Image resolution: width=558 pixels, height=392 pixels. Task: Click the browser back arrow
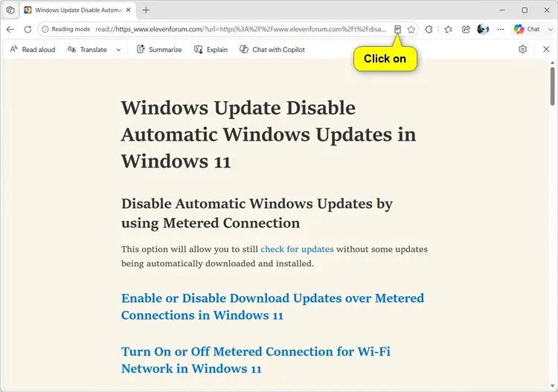10,29
